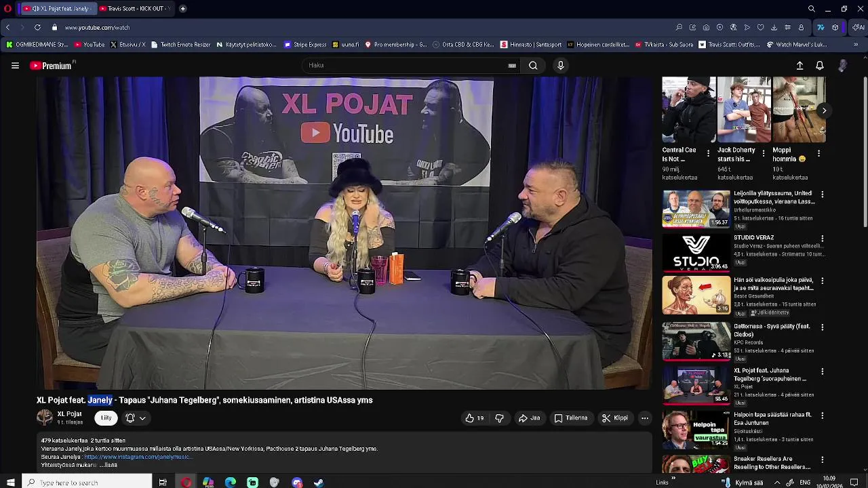Open the Twitch Emote Resizer bookmark
This screenshot has height=488, width=868.
click(180, 45)
